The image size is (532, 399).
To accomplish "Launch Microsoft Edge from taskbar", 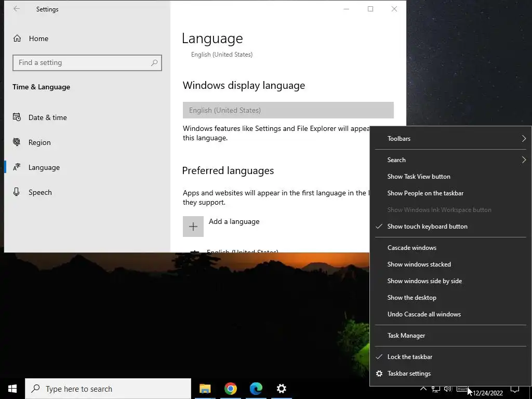I will coord(256,389).
